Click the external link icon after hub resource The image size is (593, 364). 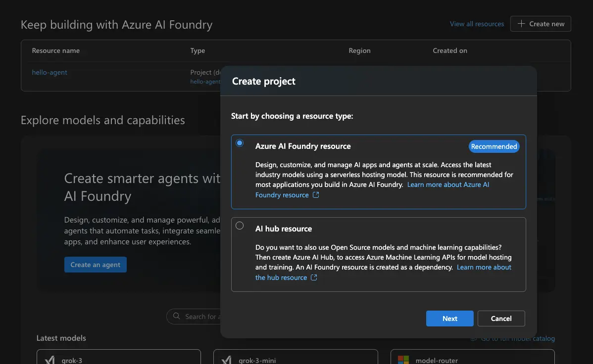pos(314,277)
